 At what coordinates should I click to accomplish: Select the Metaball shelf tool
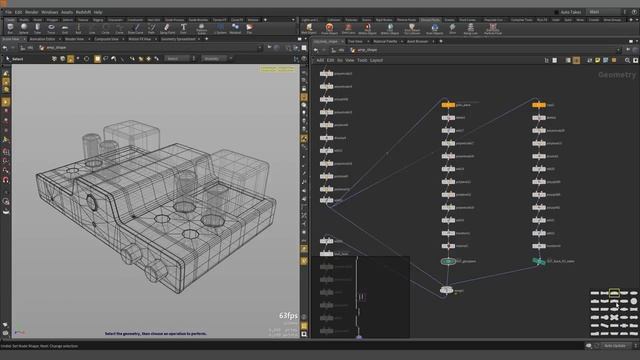[x=235, y=29]
